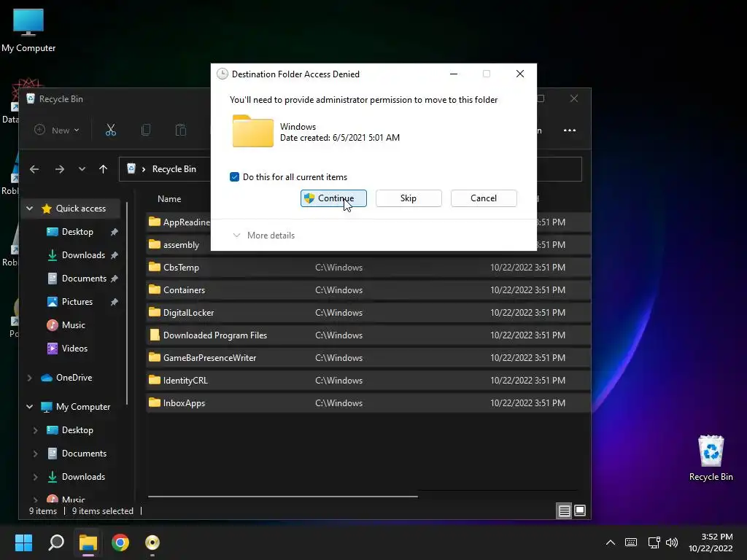Click the network tray icon
The height and width of the screenshot is (560, 747).
click(654, 542)
